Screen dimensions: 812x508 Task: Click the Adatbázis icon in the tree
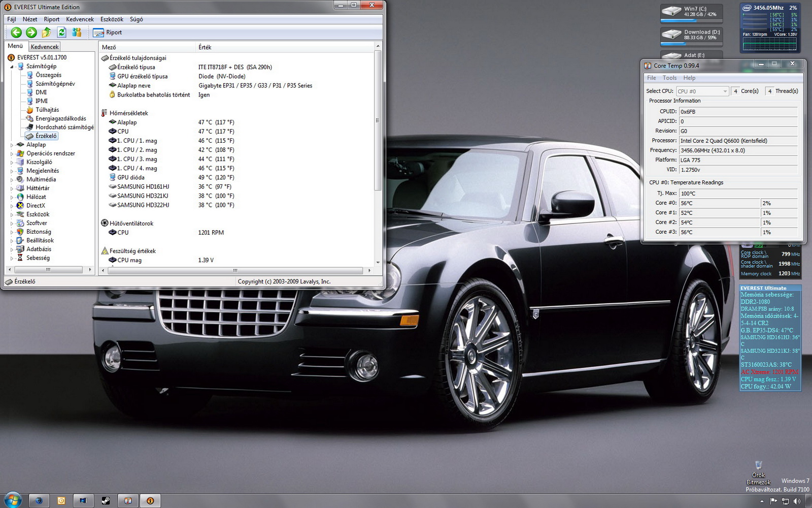point(20,249)
